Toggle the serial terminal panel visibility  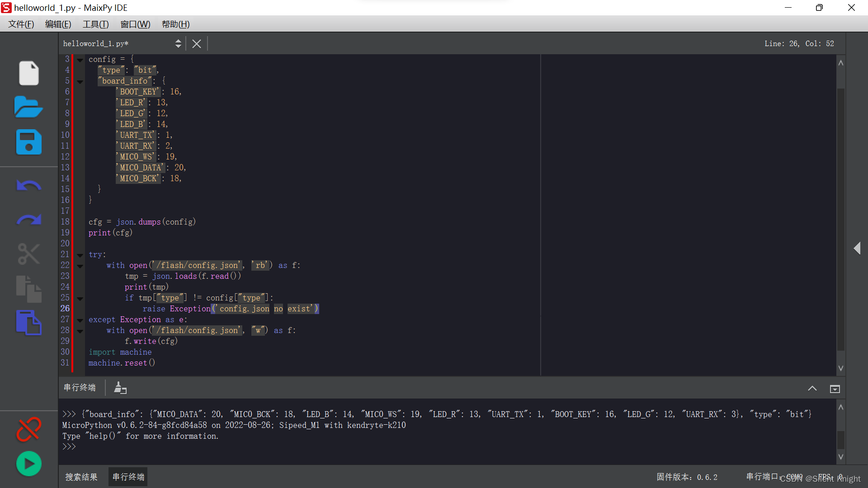[x=835, y=388]
